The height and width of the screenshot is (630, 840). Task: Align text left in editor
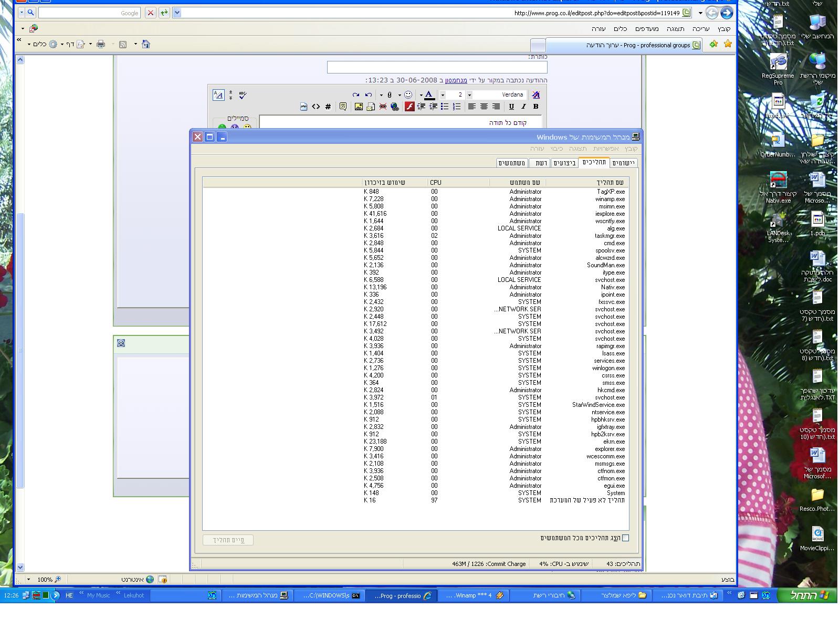(471, 107)
